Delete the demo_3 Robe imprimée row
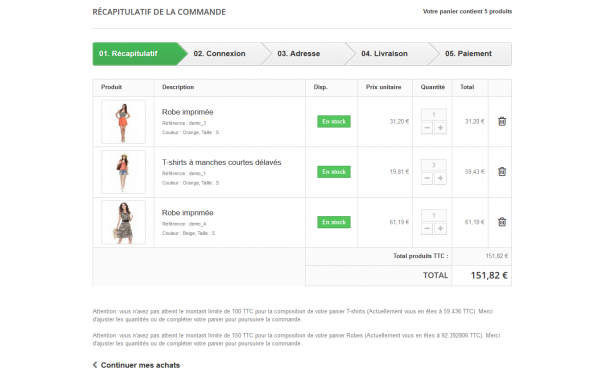This screenshot has height=390, width=610. click(x=502, y=121)
